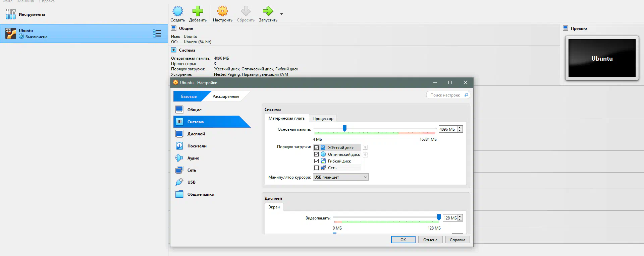Open Носители storage category
Screen dimensions: 644x256
click(212, 146)
